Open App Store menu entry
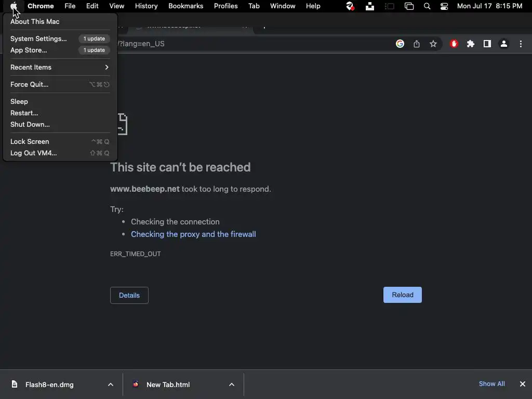 pos(60,50)
